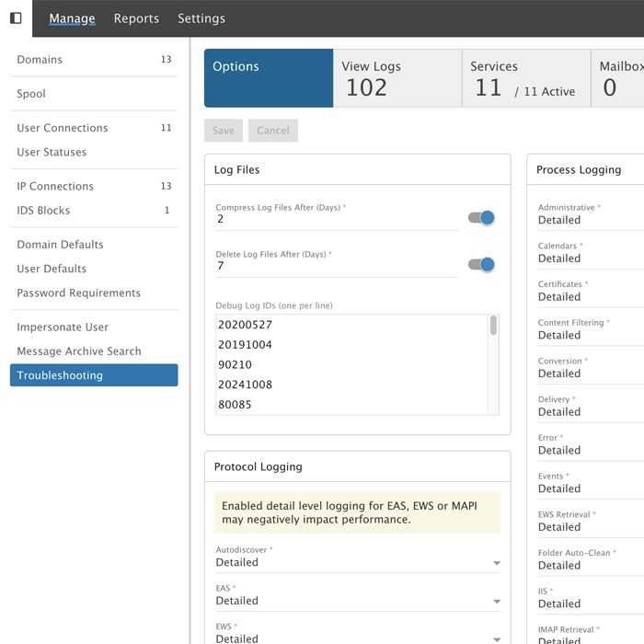Click the Debug Log IDs scrollbar thumb
The image size is (644, 644).
493,326
